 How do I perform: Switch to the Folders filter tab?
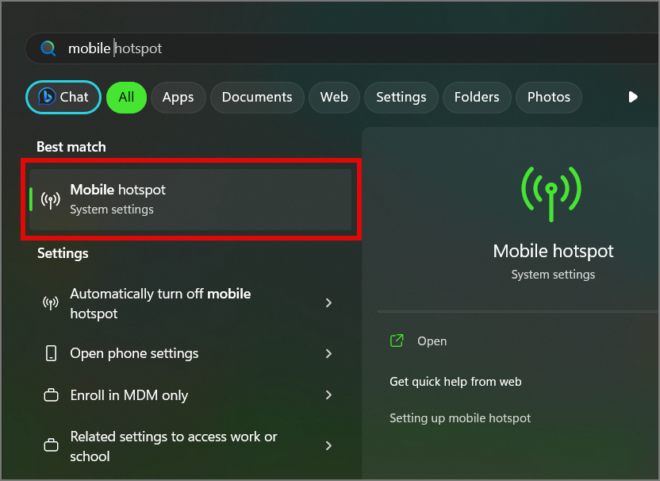(477, 97)
